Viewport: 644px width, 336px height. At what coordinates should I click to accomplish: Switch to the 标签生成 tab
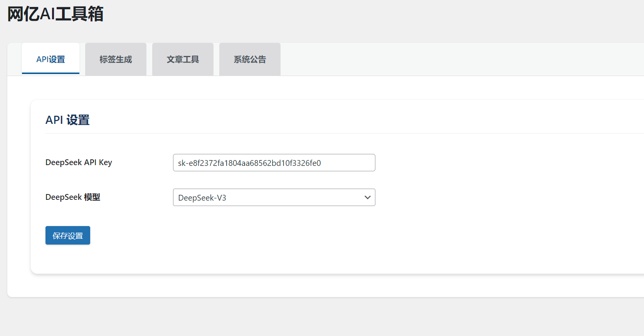[116, 59]
